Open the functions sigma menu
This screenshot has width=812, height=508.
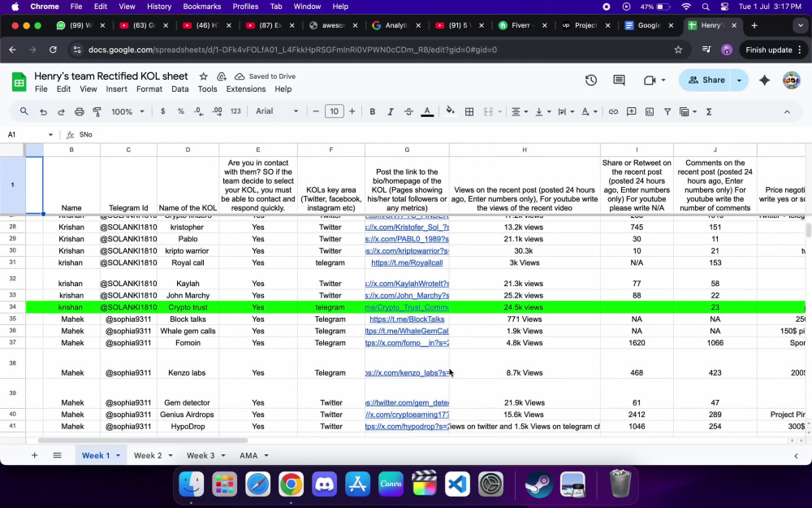pos(709,111)
